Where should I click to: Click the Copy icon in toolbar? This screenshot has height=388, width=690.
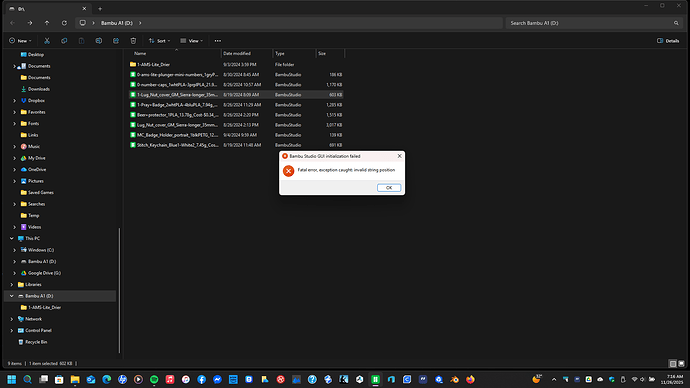[x=64, y=40]
